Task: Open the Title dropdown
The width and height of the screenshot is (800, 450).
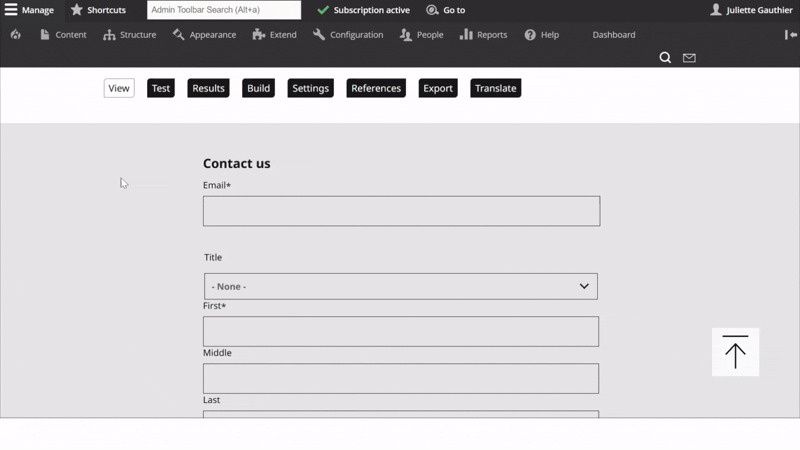Action: tap(401, 286)
